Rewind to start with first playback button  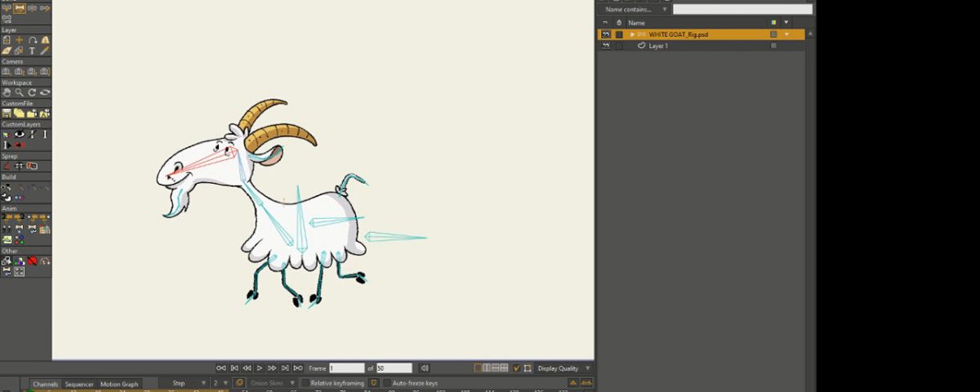[x=221, y=368]
